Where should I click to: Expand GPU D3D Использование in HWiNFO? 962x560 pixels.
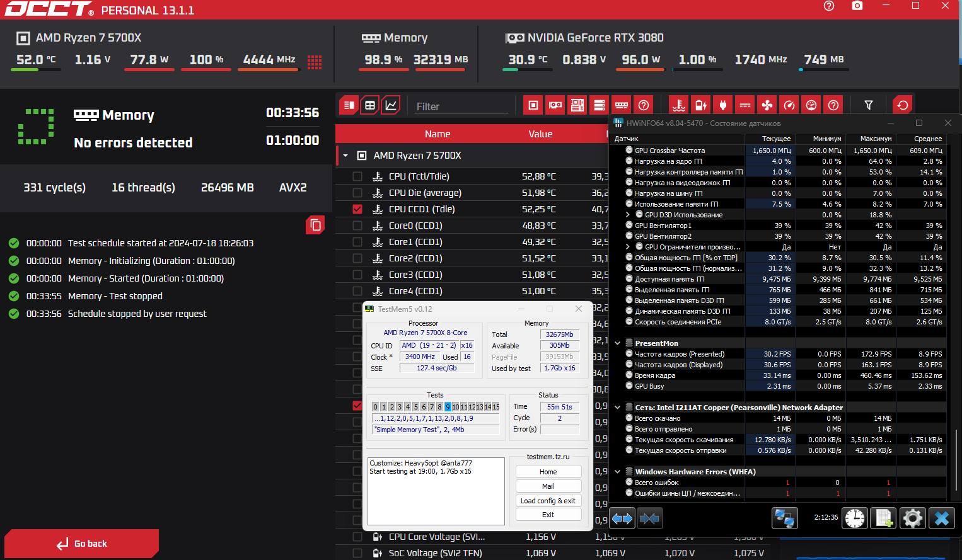click(628, 215)
